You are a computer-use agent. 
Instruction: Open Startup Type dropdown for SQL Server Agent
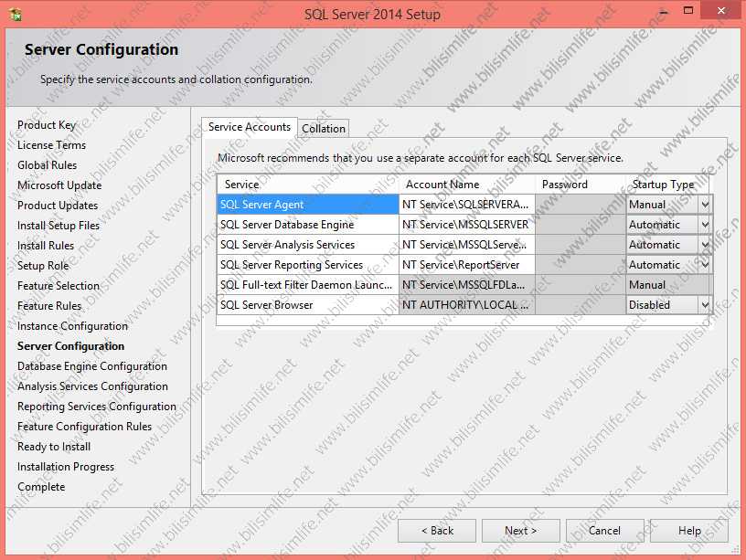point(705,205)
